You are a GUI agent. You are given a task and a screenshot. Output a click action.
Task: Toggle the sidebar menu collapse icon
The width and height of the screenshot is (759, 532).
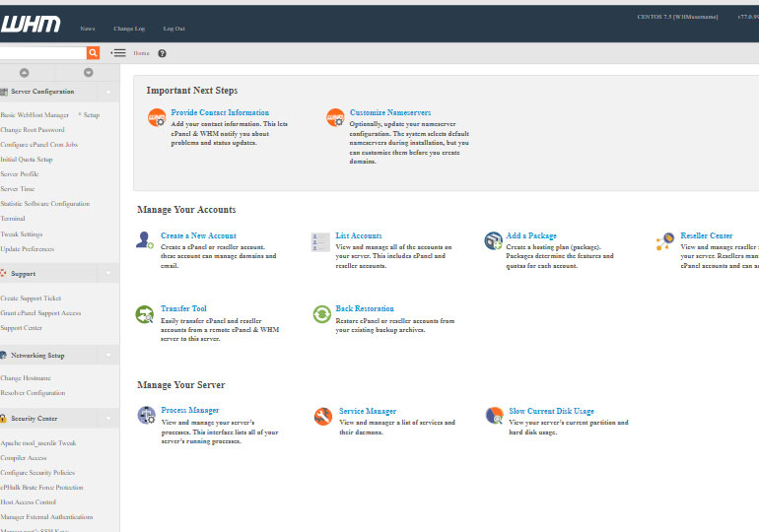118,53
